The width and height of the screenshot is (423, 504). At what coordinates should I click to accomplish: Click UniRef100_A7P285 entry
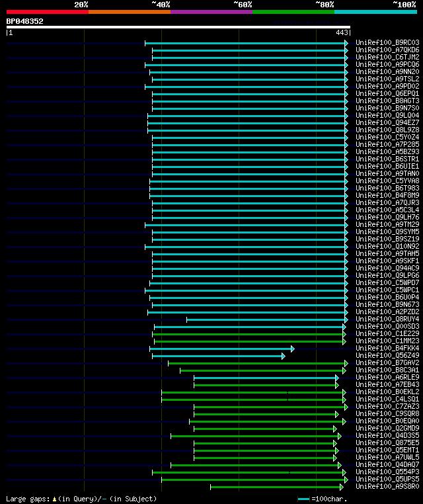click(x=387, y=144)
